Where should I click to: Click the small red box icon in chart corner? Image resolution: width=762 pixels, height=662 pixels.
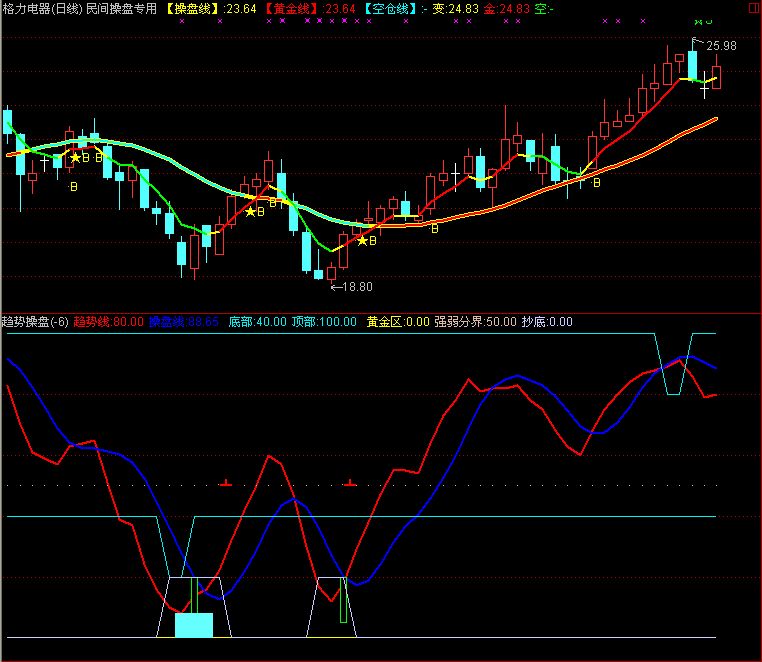[x=756, y=9]
